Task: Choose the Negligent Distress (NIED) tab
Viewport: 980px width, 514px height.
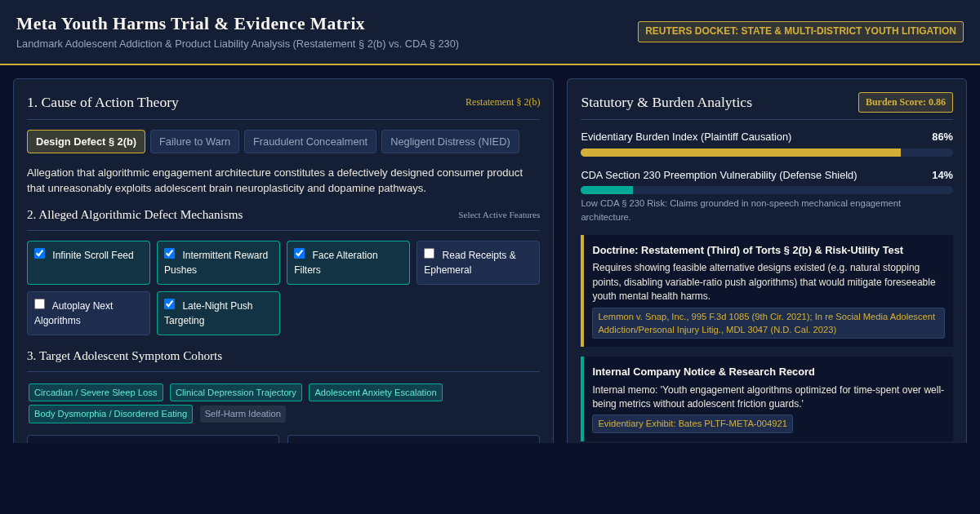Action: point(450,141)
